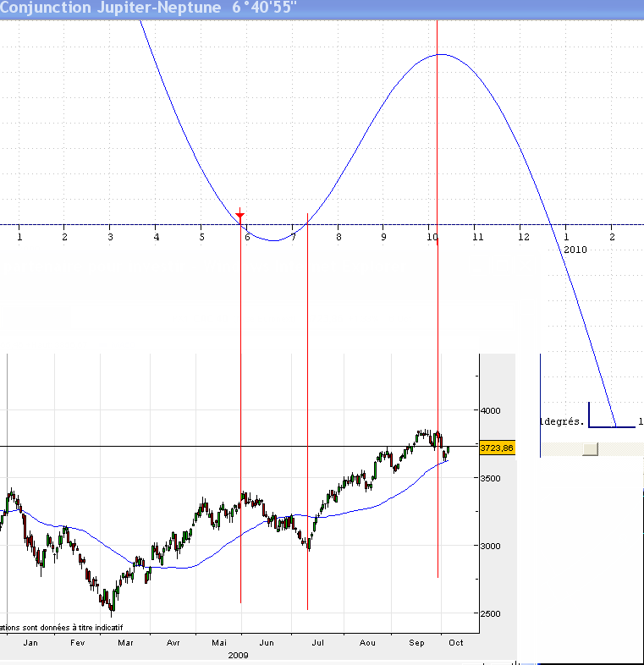Click the red triangle marker near month 6
644x665 pixels.
240,216
